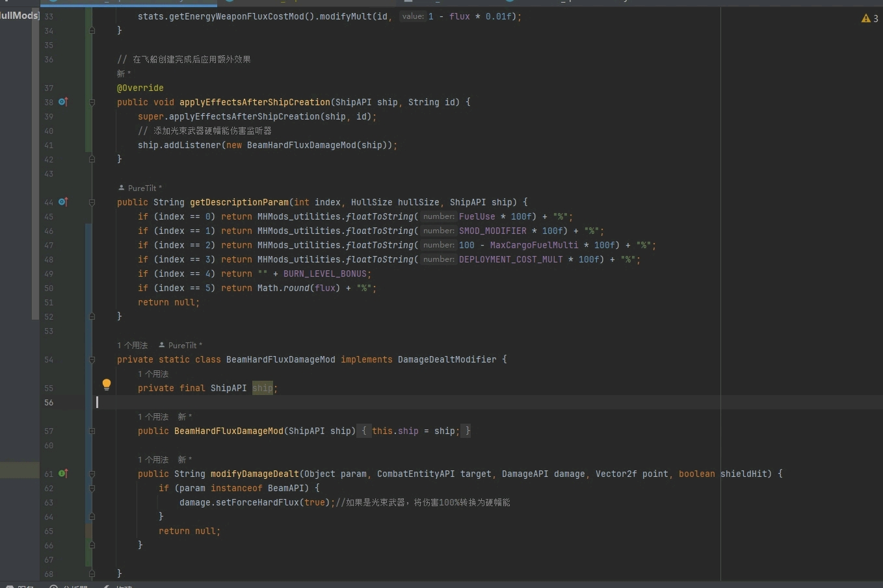
Task: Show the usages hint above the private ShipAPI ship field
Action: [x=153, y=374]
